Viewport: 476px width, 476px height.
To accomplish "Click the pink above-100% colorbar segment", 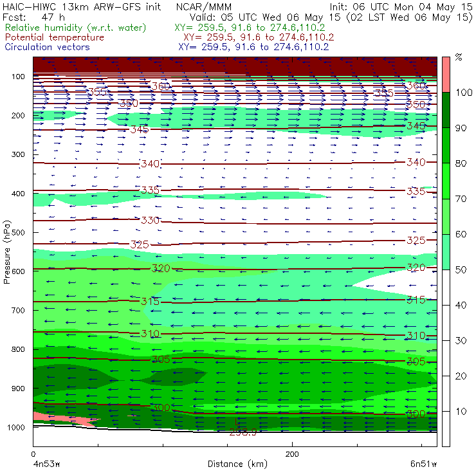I will click(446, 75).
